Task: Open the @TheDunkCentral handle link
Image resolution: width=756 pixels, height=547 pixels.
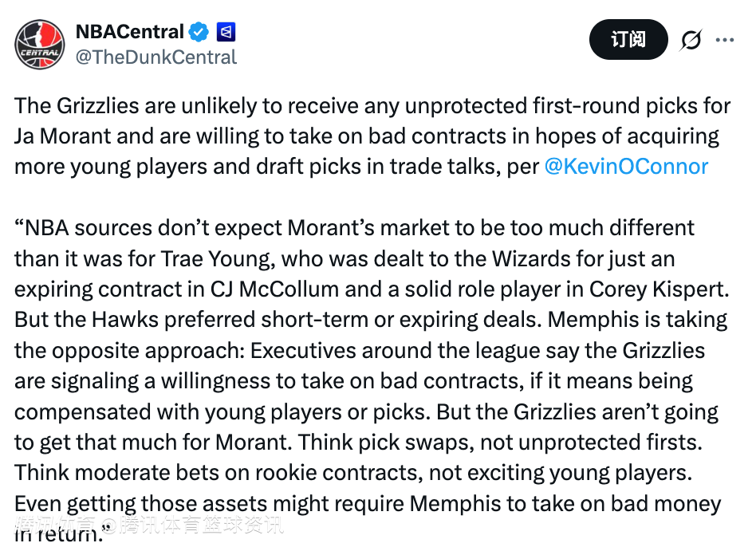Action: (x=156, y=57)
